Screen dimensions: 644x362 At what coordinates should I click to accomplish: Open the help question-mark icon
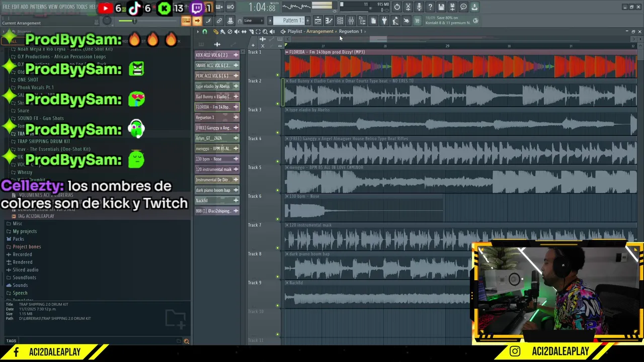430,7
